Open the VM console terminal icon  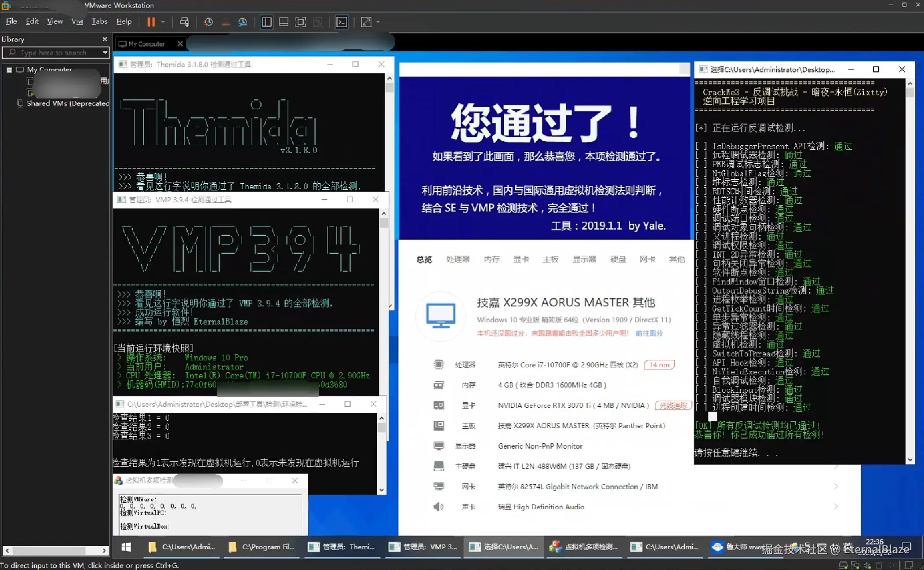[x=342, y=22]
